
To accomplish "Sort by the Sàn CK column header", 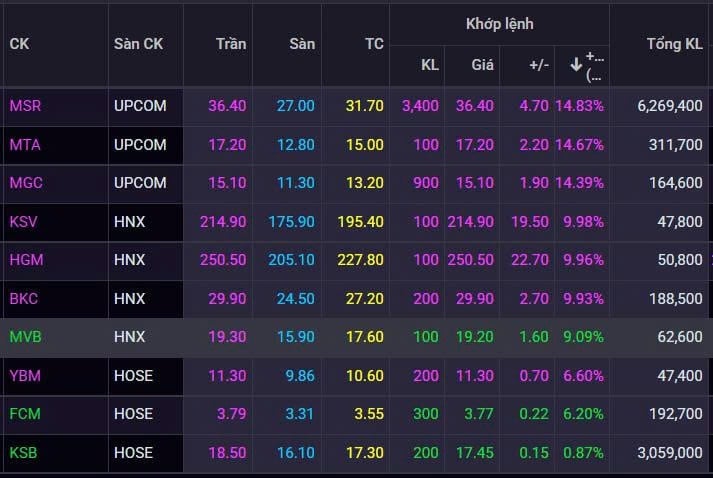I will click(x=138, y=44).
